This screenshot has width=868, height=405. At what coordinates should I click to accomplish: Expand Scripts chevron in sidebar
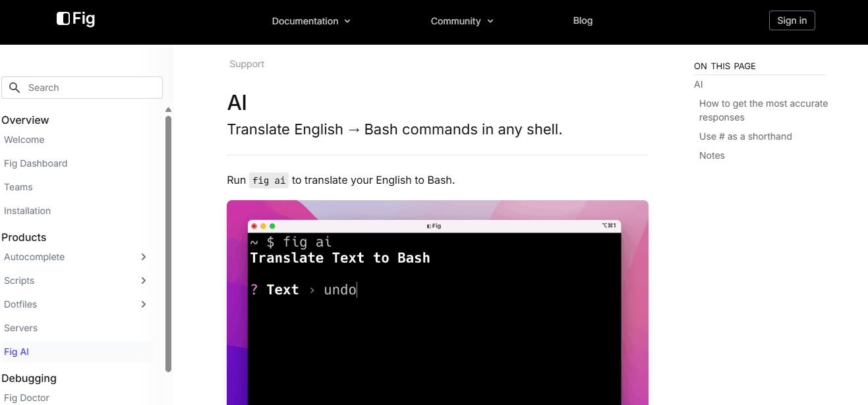tap(144, 281)
